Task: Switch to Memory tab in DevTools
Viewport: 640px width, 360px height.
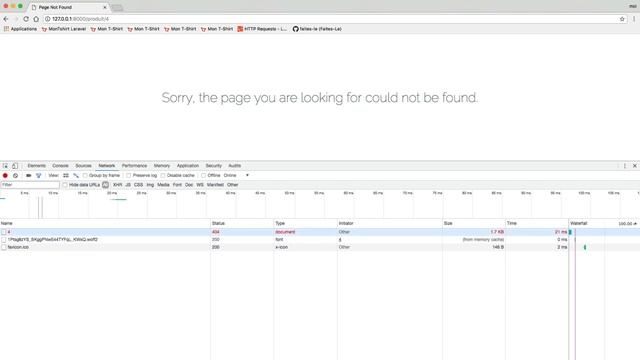Action: tap(162, 166)
